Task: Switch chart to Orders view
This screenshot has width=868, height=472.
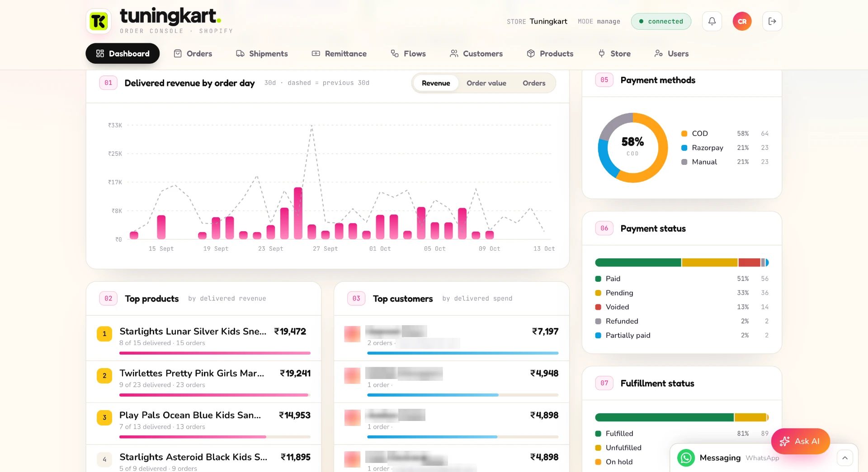Action: (x=534, y=83)
